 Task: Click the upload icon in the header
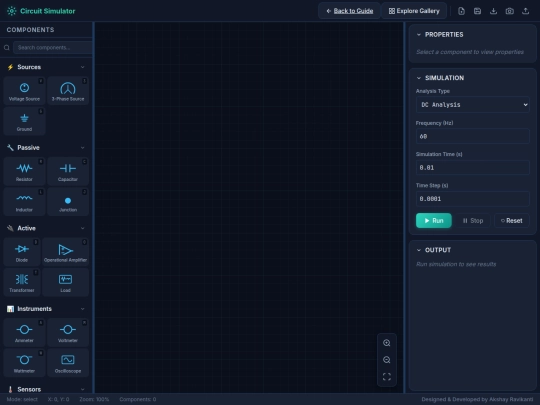[x=526, y=11]
